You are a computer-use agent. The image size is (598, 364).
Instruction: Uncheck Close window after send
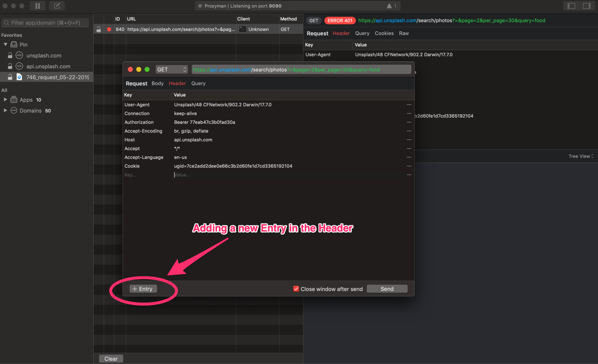coord(296,289)
